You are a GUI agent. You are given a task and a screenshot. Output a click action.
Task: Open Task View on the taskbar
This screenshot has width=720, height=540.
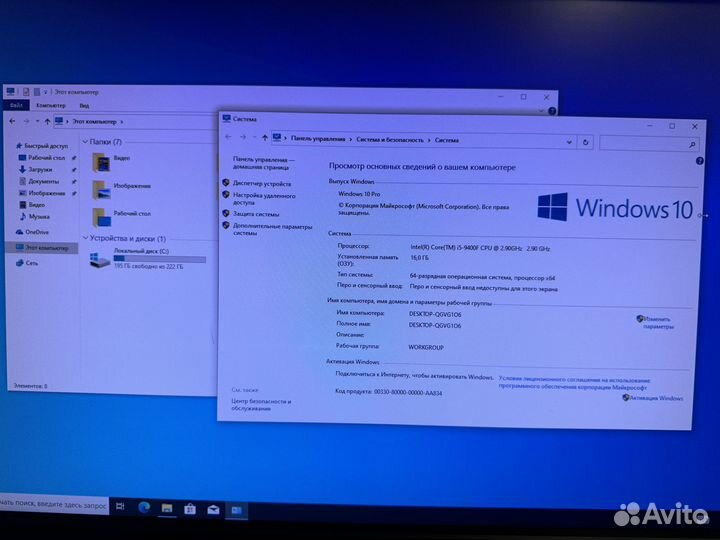point(120,506)
